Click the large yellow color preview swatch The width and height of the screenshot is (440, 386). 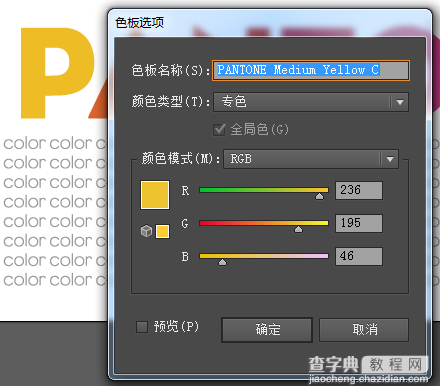tap(155, 195)
